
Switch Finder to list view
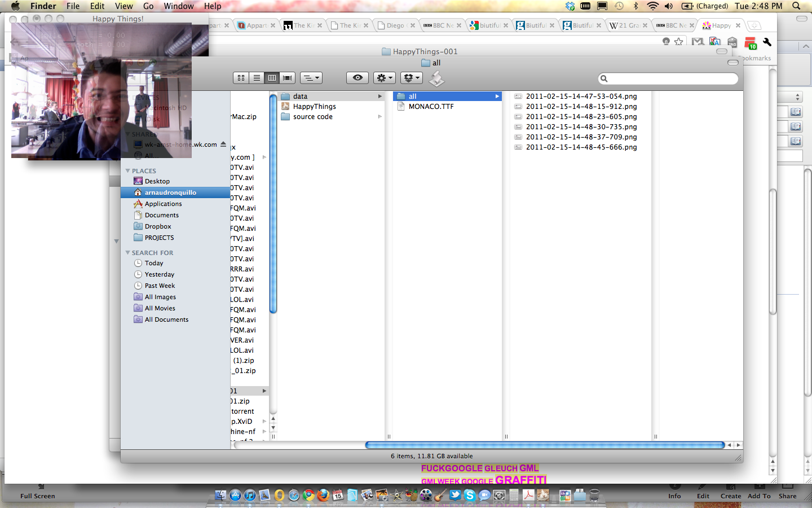pos(257,78)
